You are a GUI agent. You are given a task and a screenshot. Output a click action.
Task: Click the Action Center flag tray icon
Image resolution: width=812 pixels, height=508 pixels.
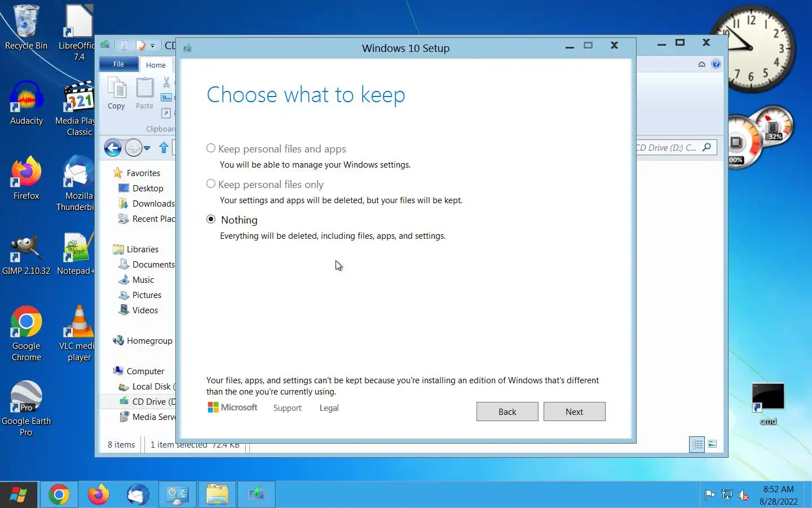click(710, 495)
